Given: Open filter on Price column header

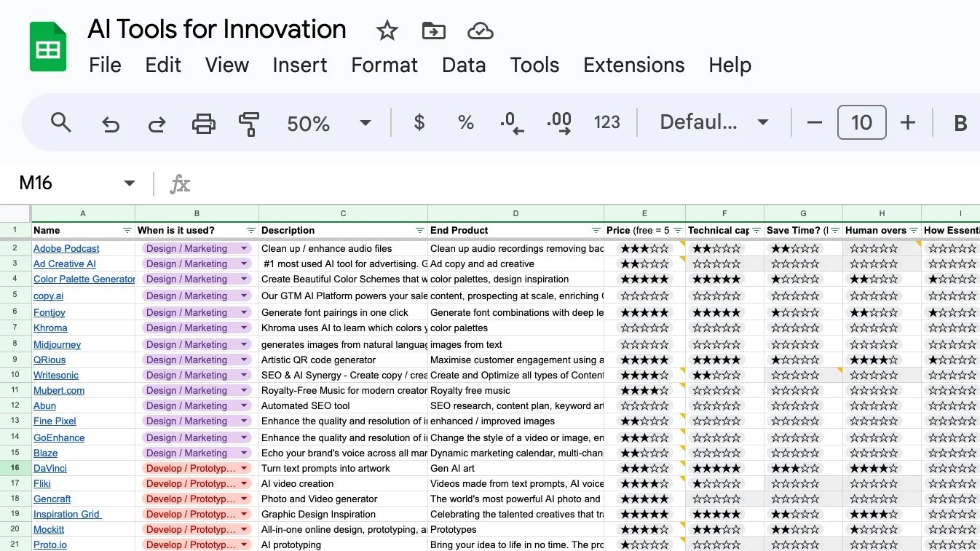Looking at the screenshot, I should click(678, 230).
